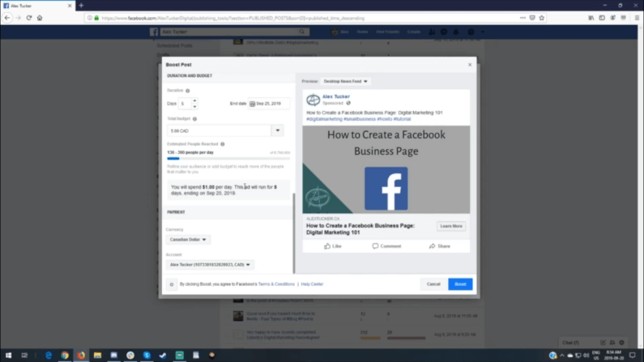Viewport: 644px width, 362px height.
Task: Click the Like icon in the ad preview
Action: (x=327, y=246)
